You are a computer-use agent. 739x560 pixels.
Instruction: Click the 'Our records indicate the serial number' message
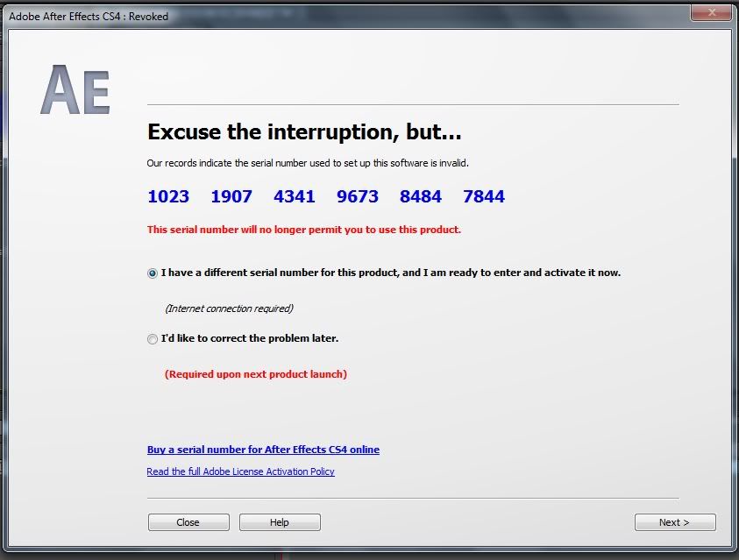click(308, 163)
